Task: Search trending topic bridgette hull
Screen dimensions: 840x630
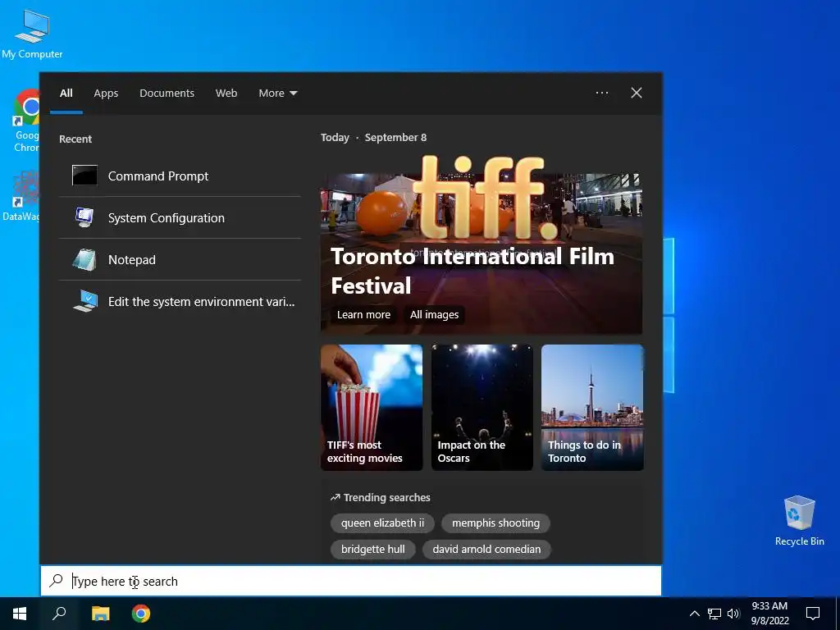Action: (x=373, y=549)
